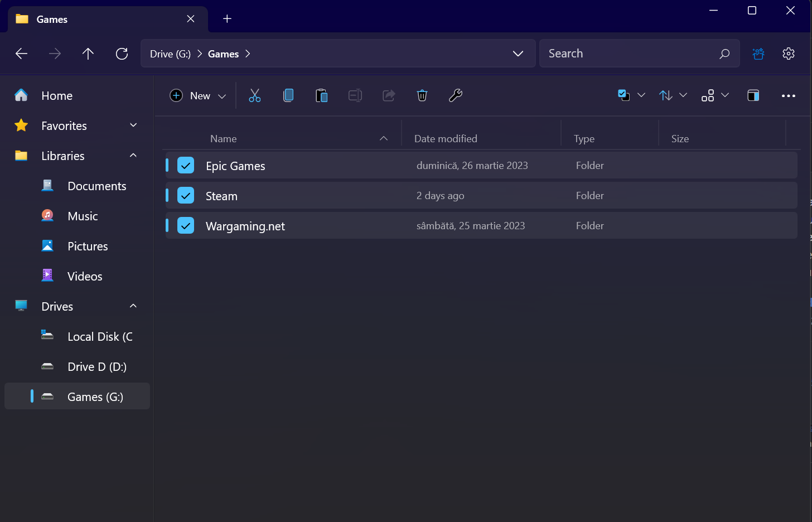Screen dimensions: 812x522
Task: Click chevron after Games in breadcrumb
Action: pyautogui.click(x=248, y=54)
